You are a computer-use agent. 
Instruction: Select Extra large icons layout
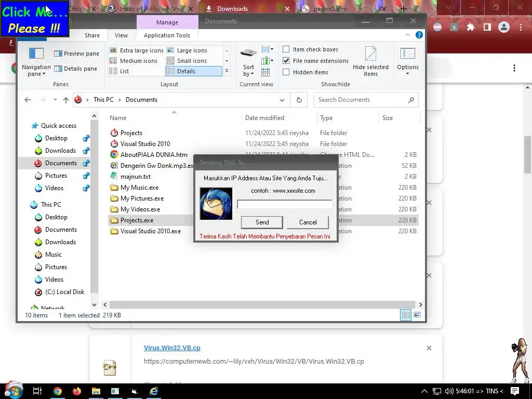coord(137,50)
